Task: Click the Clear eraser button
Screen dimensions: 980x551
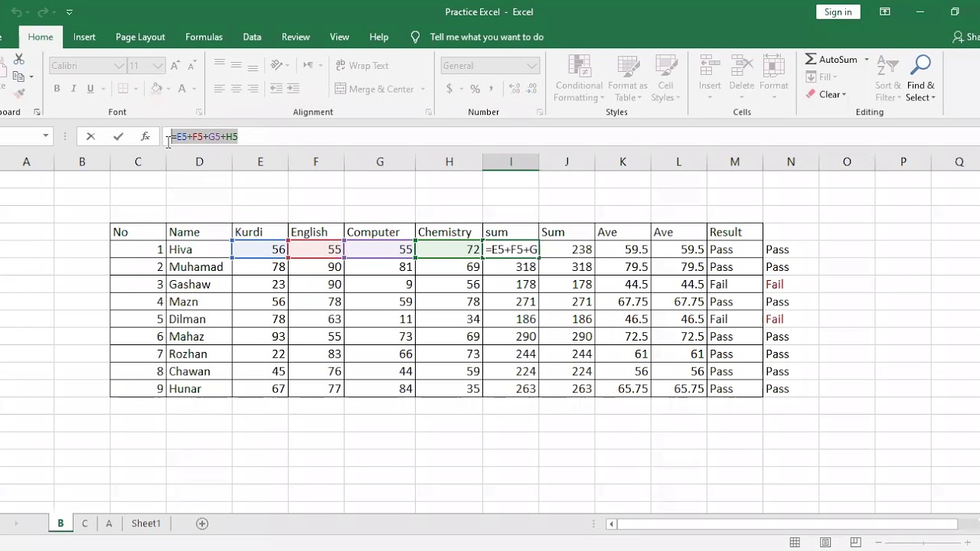Action: (x=825, y=94)
